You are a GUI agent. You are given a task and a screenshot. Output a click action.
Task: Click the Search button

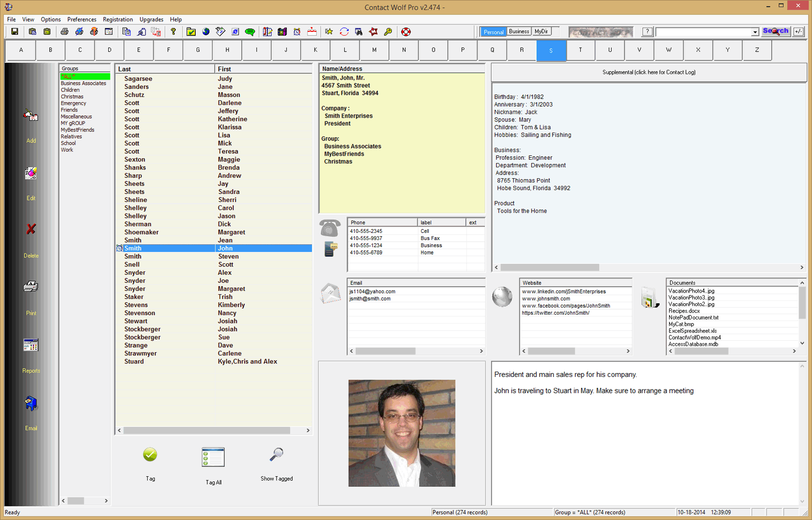click(776, 31)
